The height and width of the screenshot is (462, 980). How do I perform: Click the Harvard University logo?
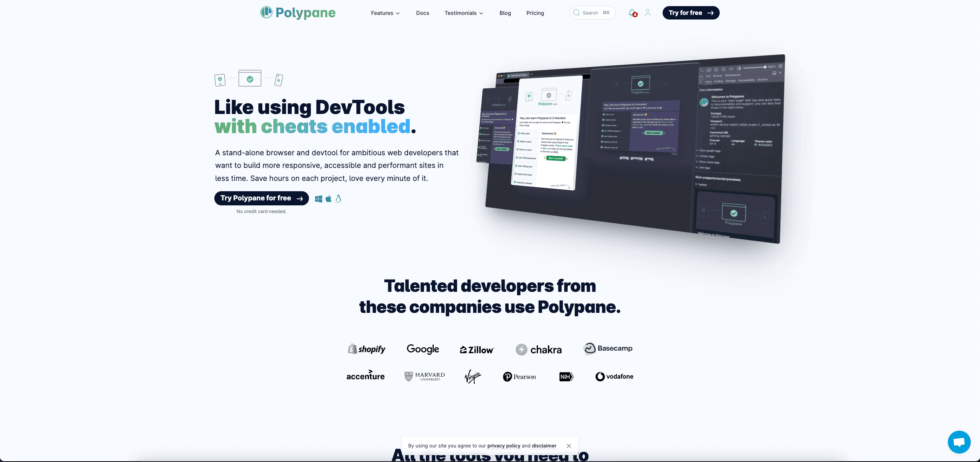(x=425, y=376)
